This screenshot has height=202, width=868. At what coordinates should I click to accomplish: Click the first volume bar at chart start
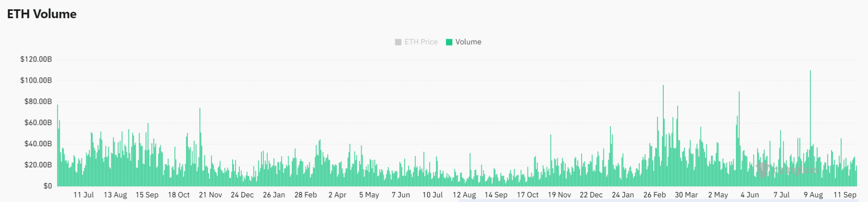[58, 144]
